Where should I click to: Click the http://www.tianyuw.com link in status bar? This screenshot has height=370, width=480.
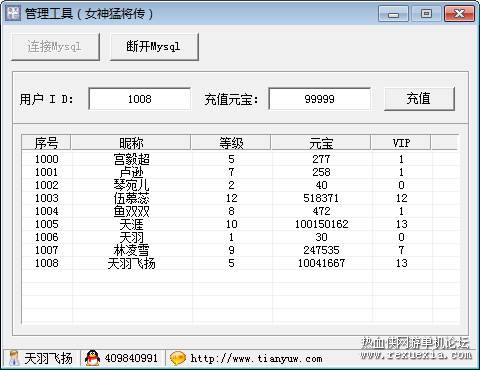coord(257,359)
